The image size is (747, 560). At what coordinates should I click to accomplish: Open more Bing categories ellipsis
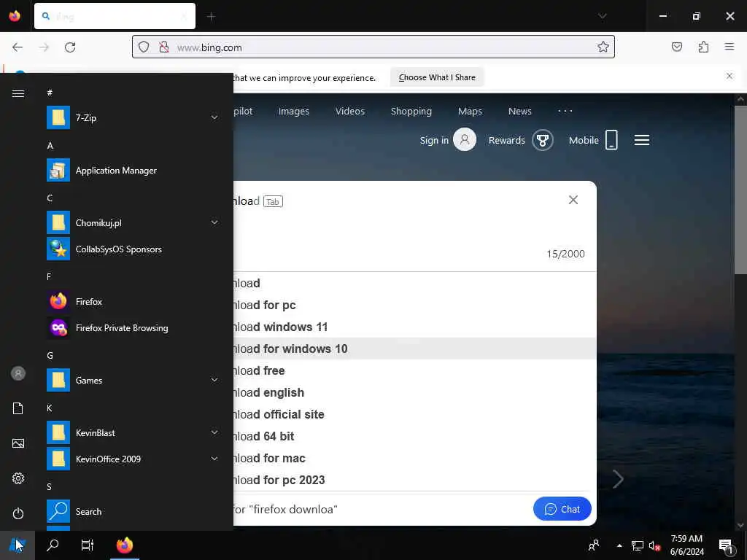(x=565, y=111)
